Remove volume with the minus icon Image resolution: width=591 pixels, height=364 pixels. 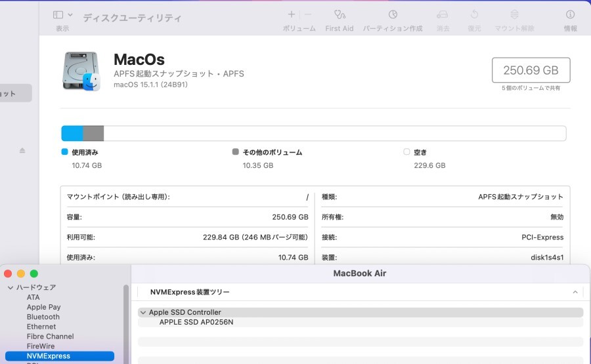coord(308,14)
